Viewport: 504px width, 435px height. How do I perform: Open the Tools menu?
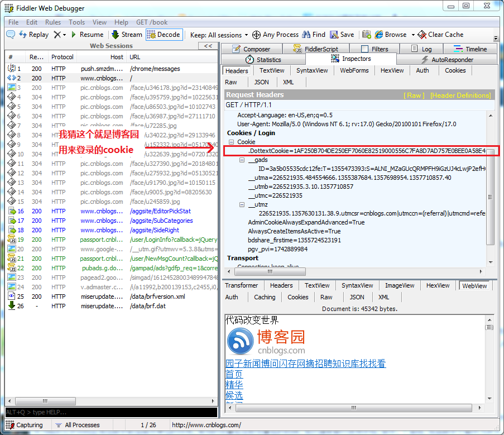[77, 22]
